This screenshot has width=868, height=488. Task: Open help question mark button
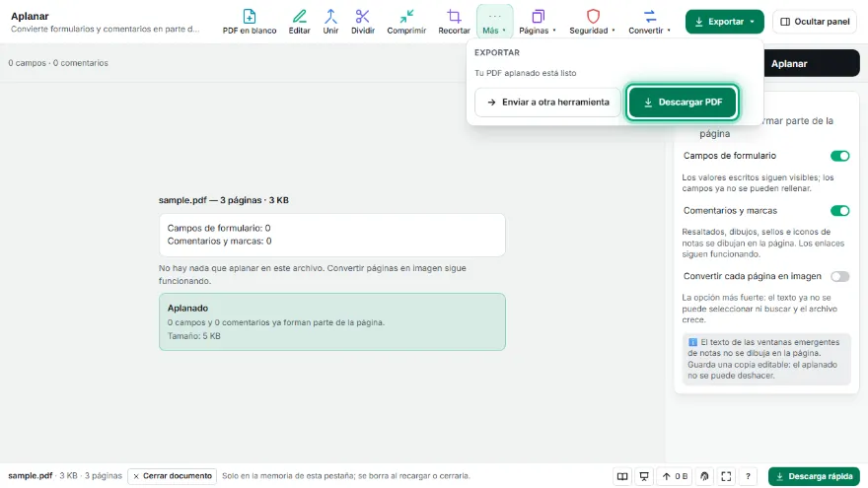click(x=748, y=476)
